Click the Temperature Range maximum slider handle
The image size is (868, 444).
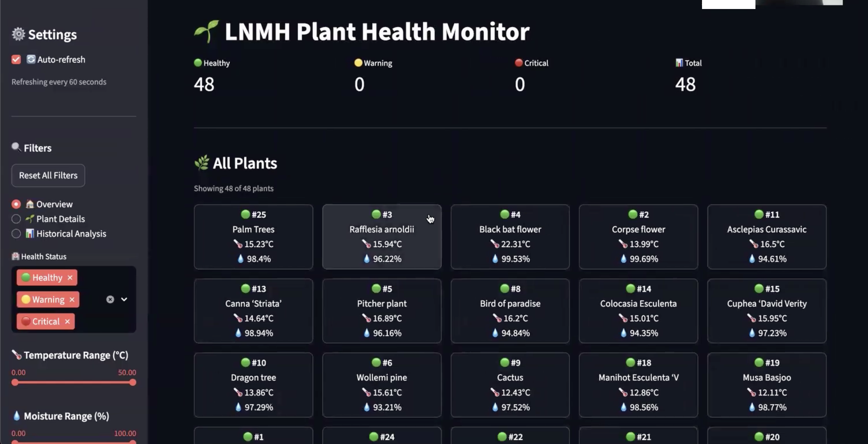point(133,382)
